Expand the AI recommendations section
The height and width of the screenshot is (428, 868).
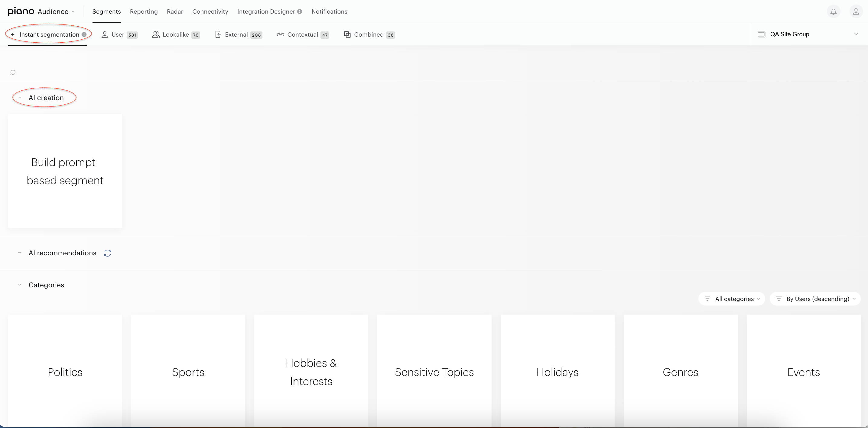[20, 253]
